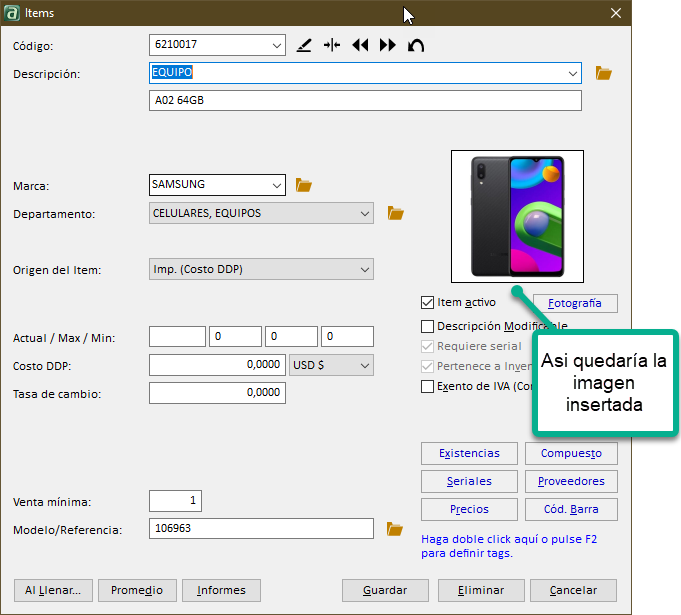Toggle the Exento de IVA checkbox
This screenshot has height=615, width=681.
(428, 386)
